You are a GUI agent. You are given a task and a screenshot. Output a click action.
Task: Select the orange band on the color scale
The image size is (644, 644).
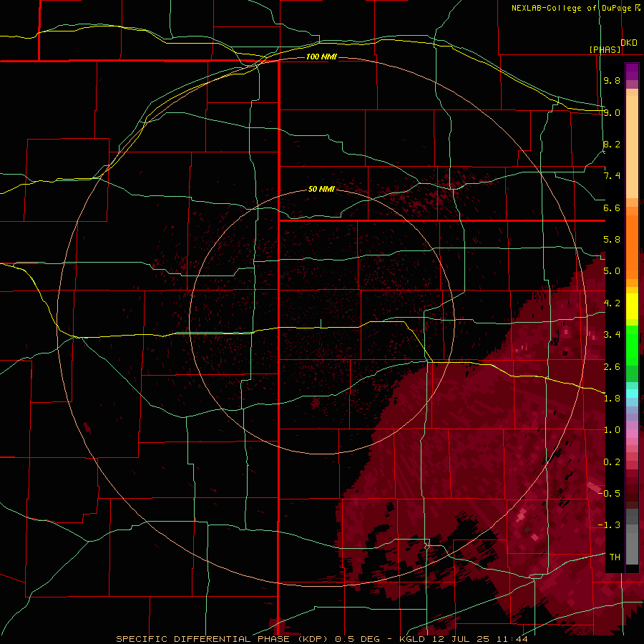[x=632, y=246]
